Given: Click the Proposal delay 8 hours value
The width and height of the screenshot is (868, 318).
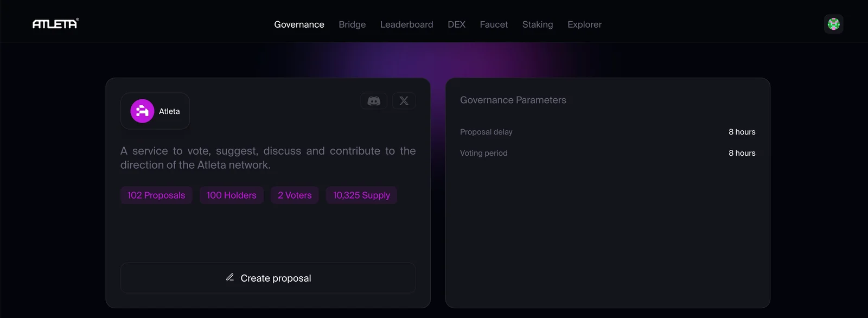Looking at the screenshot, I should coord(742,132).
